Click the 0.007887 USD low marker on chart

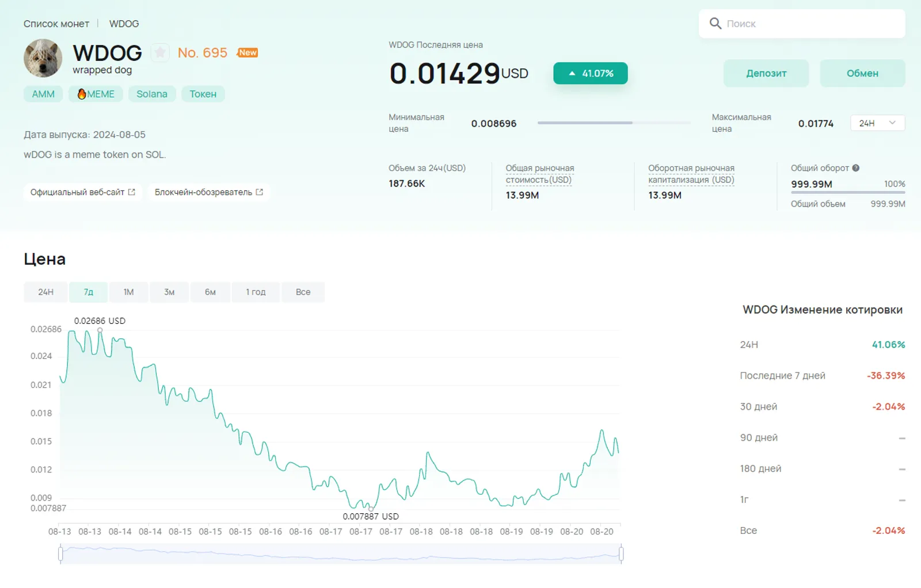371,509
